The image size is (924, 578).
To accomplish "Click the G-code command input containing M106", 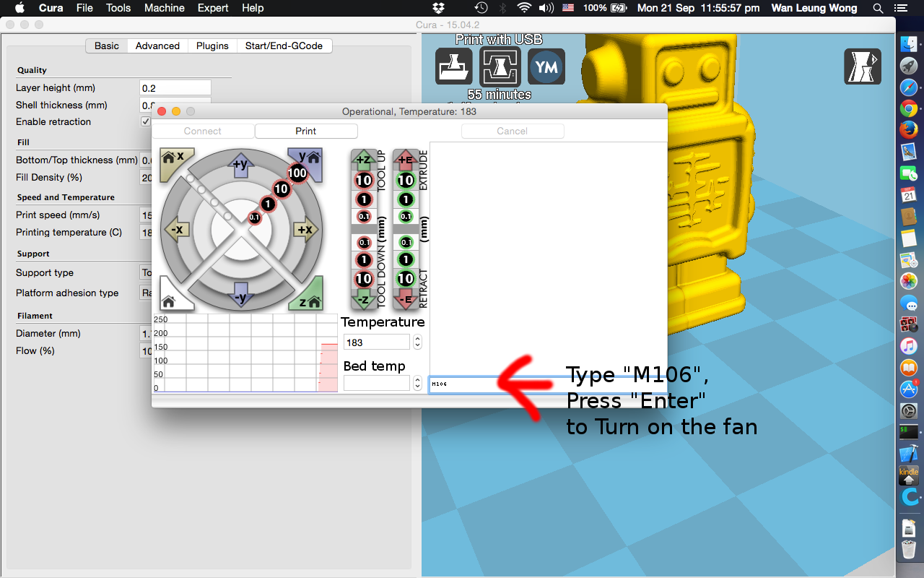I will pyautogui.click(x=548, y=384).
